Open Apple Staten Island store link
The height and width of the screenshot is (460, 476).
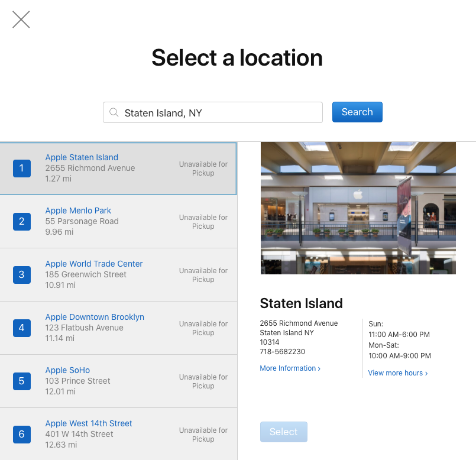tap(82, 157)
